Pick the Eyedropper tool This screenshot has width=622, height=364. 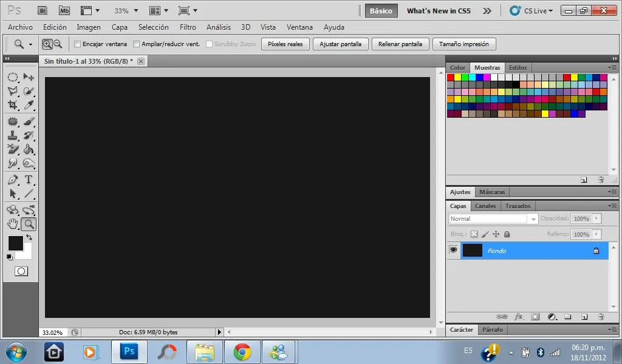[x=29, y=105]
